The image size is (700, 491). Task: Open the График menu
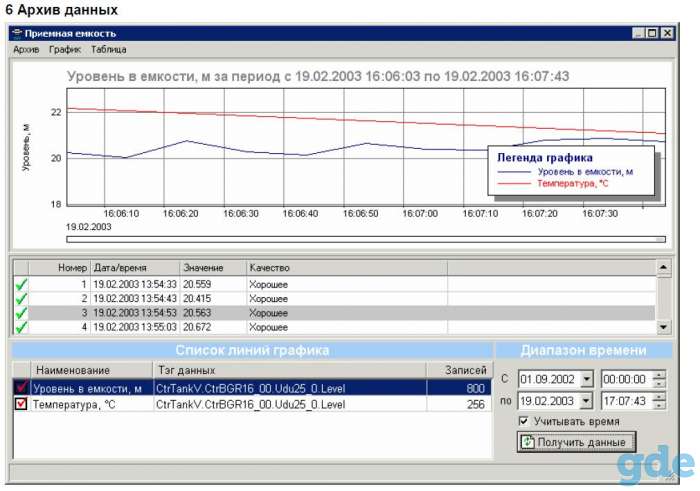pyautogui.click(x=65, y=50)
